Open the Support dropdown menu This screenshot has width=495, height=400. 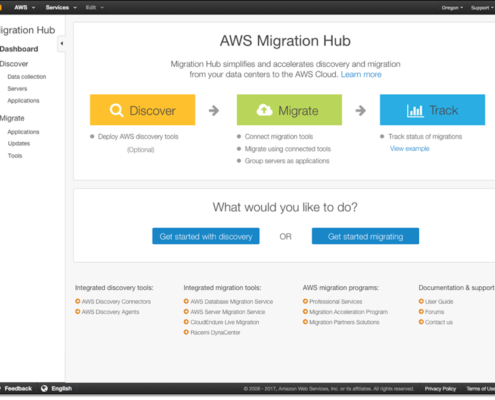click(x=482, y=8)
